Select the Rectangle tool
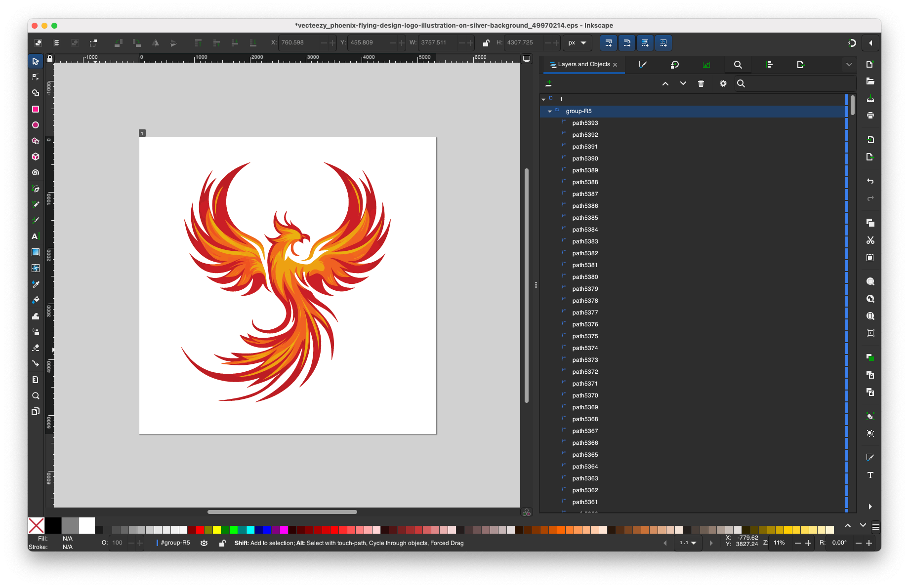 [36, 109]
